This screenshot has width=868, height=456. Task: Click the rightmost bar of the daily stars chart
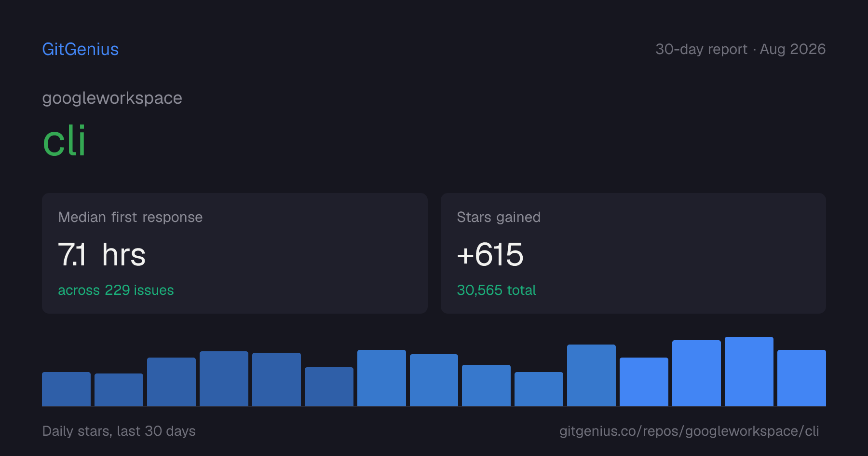[801, 378]
